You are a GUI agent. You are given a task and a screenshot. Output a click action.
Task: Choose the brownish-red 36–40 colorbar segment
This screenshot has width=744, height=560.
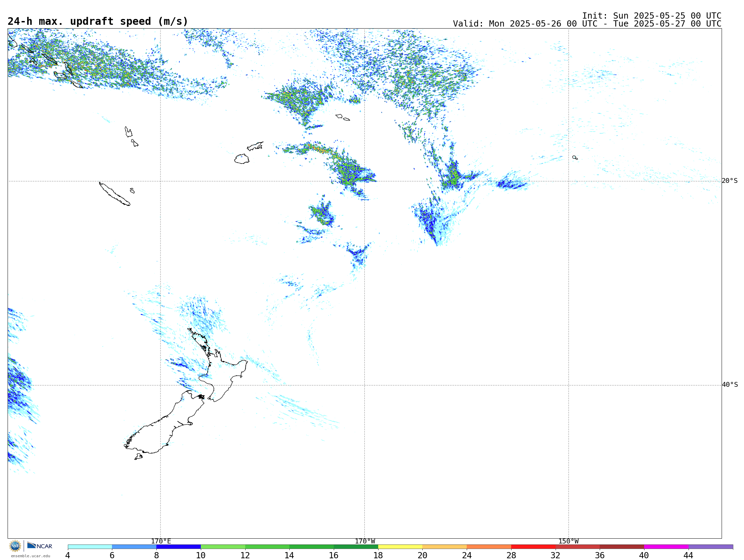click(x=622, y=547)
